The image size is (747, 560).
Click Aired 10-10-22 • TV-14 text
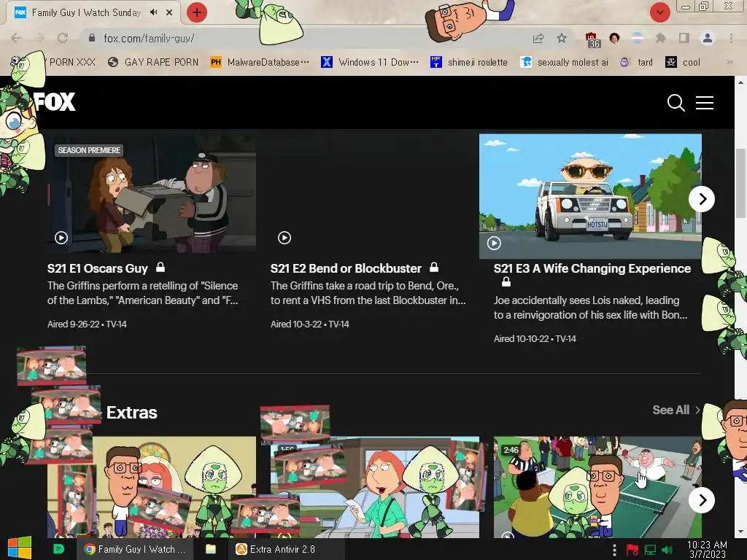tap(535, 339)
